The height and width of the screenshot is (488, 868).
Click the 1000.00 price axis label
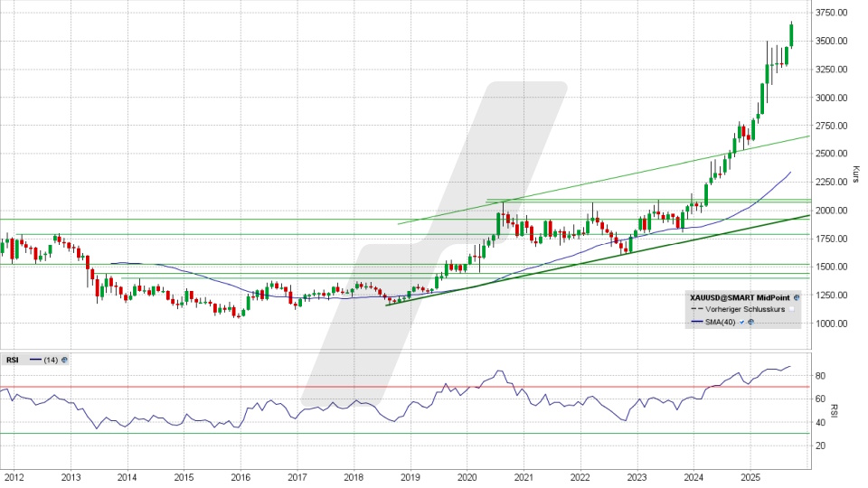[x=832, y=324]
